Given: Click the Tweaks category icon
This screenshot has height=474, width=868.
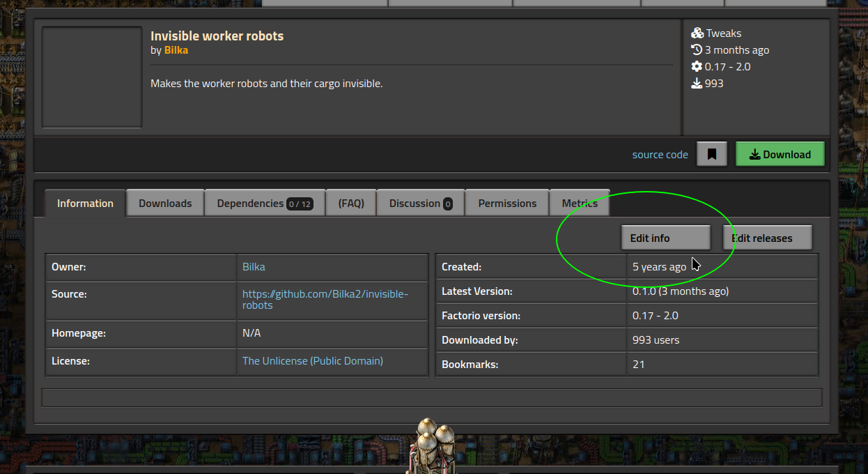Looking at the screenshot, I should tap(697, 33).
